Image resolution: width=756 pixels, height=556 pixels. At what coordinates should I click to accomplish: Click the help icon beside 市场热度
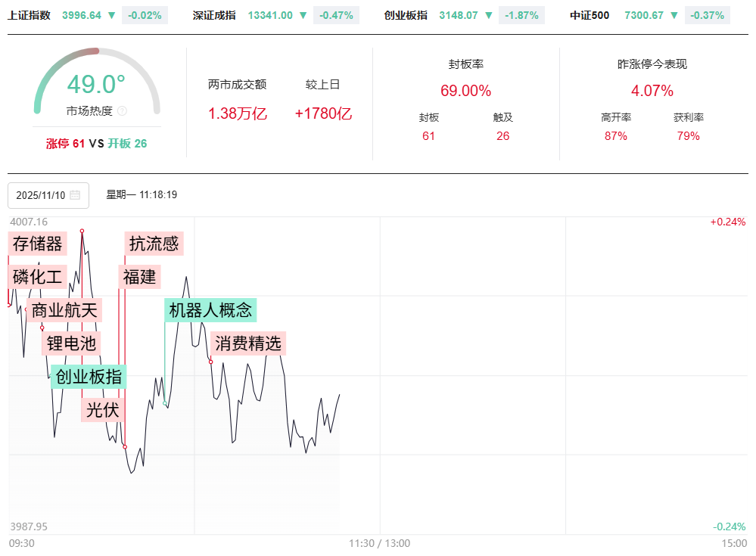(x=123, y=111)
